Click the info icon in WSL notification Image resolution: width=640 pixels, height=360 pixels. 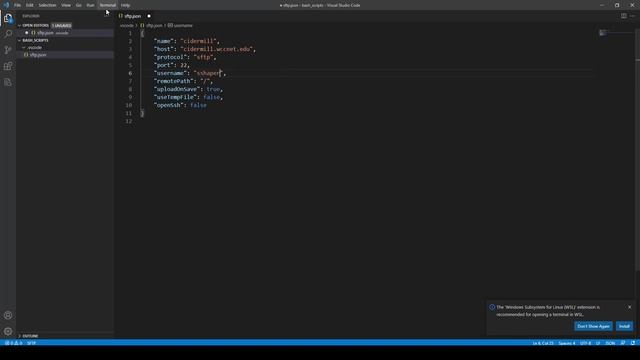(492, 307)
